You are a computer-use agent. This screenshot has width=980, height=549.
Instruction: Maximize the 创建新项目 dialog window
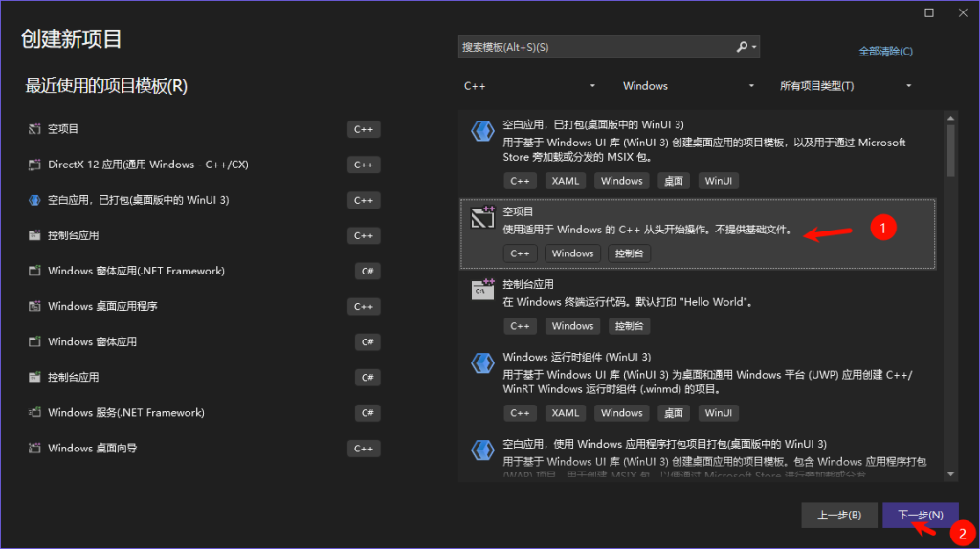coord(929,12)
